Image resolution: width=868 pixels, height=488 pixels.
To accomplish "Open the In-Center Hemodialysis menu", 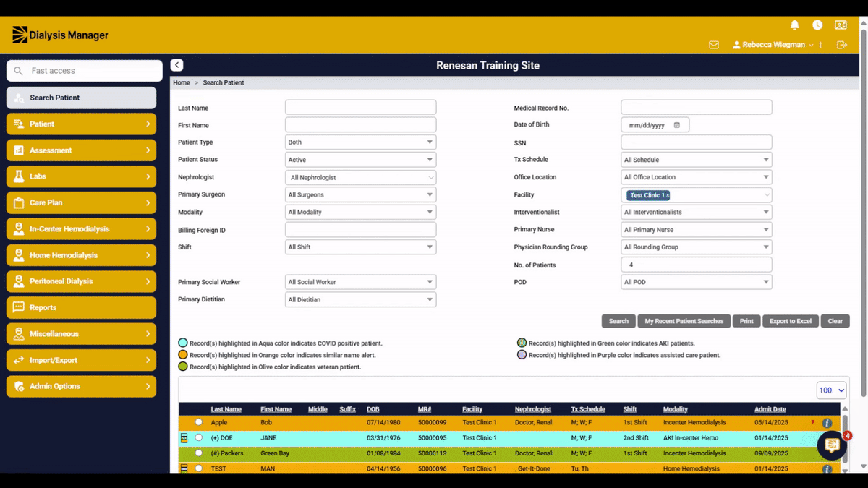I will (82, 229).
